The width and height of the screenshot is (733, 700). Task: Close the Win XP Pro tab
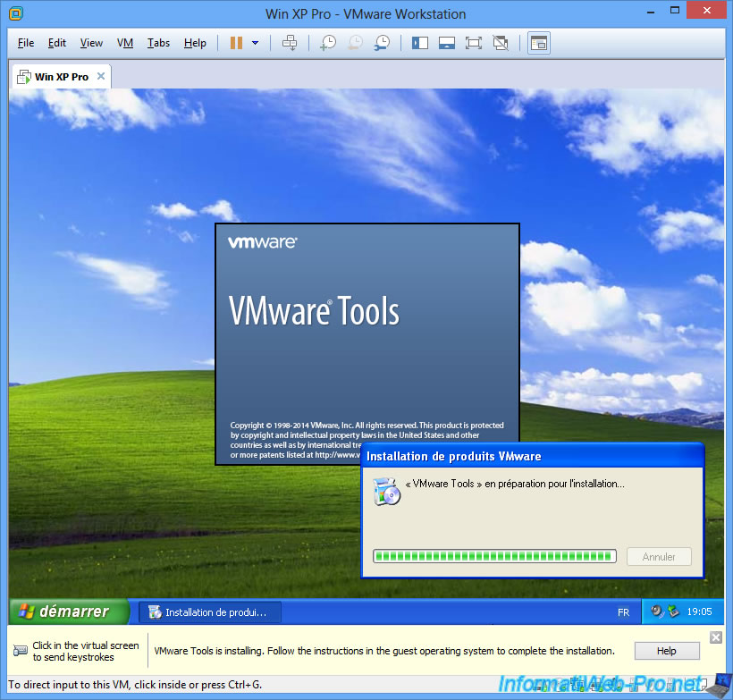(x=100, y=76)
